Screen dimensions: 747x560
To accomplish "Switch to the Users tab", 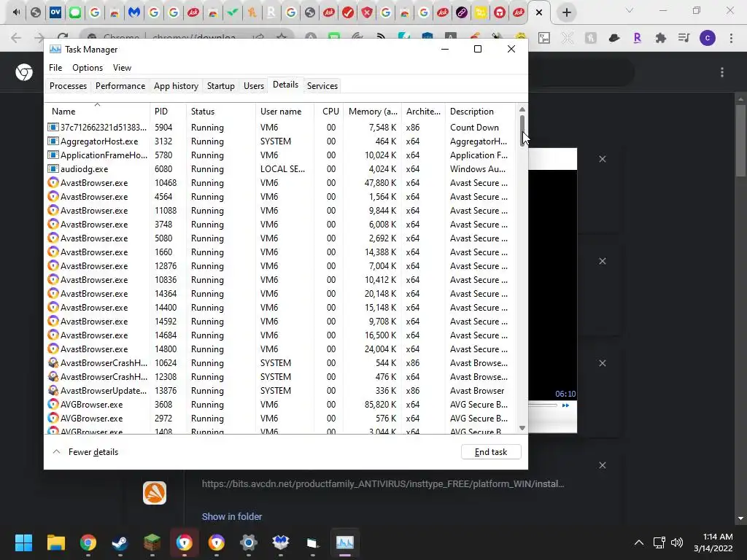I will pyautogui.click(x=253, y=86).
